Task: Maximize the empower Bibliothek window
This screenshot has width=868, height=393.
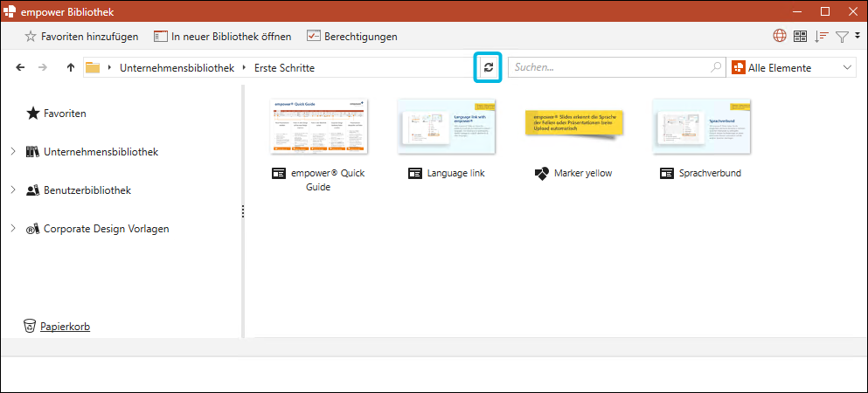Action: tap(825, 11)
